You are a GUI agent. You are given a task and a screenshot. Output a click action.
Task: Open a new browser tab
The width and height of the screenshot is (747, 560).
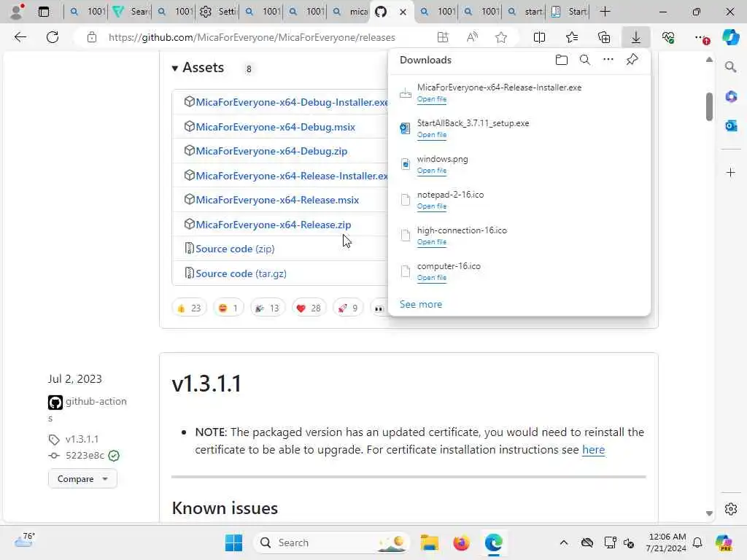(605, 12)
